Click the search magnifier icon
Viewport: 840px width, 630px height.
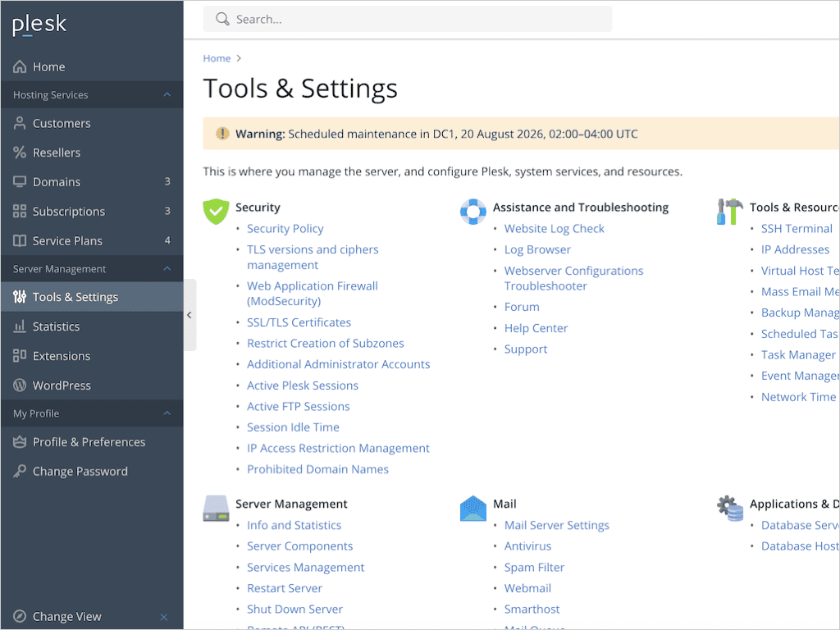pyautogui.click(x=221, y=20)
